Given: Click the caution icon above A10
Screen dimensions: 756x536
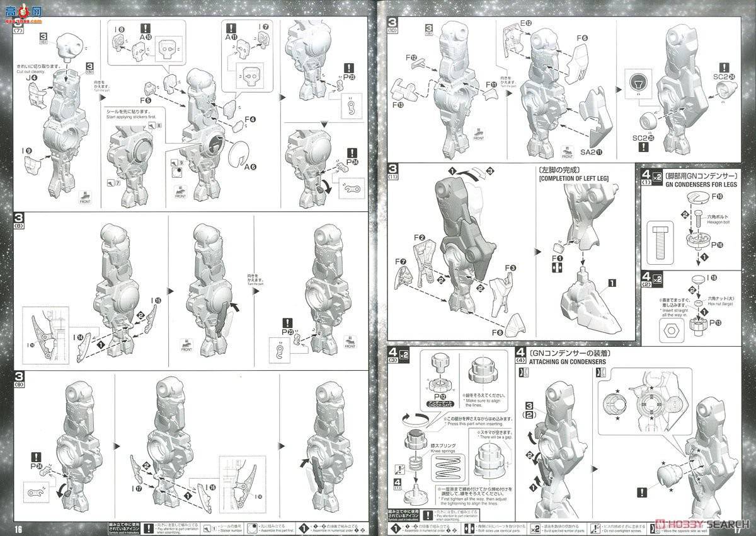Looking at the screenshot, I should pyautogui.click(x=145, y=28).
